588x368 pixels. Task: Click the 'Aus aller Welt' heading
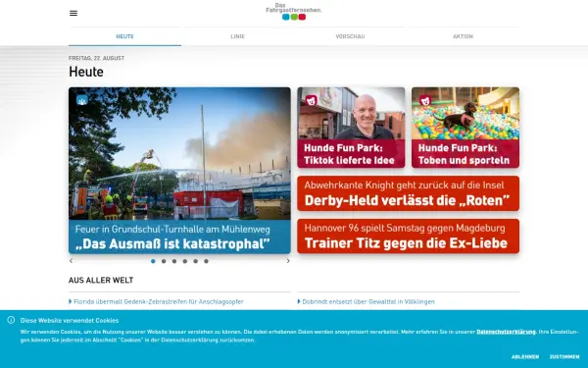click(101, 280)
